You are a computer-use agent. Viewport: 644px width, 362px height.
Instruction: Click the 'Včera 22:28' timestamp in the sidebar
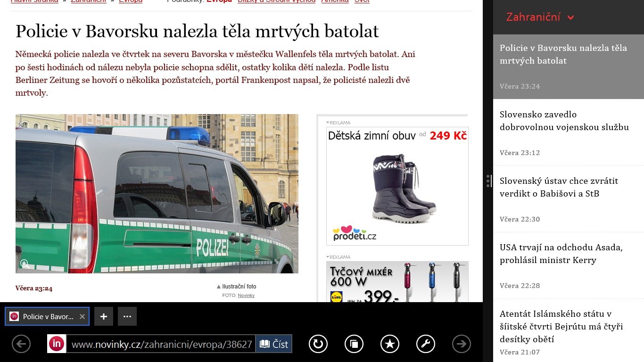tap(520, 286)
